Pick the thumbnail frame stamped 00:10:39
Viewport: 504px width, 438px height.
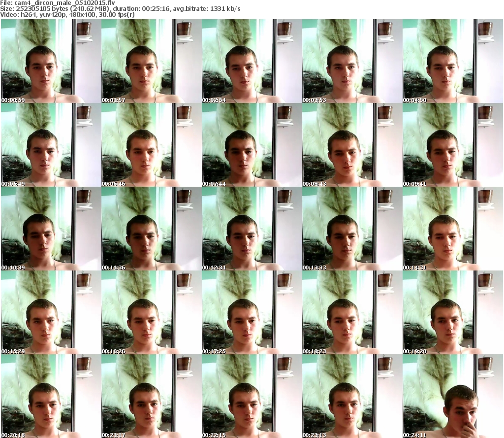pos(51,229)
